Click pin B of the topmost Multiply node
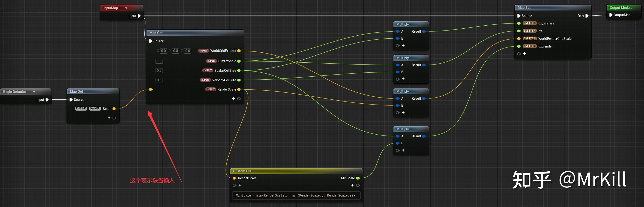The width and height of the screenshot is (644, 207). [398, 39]
